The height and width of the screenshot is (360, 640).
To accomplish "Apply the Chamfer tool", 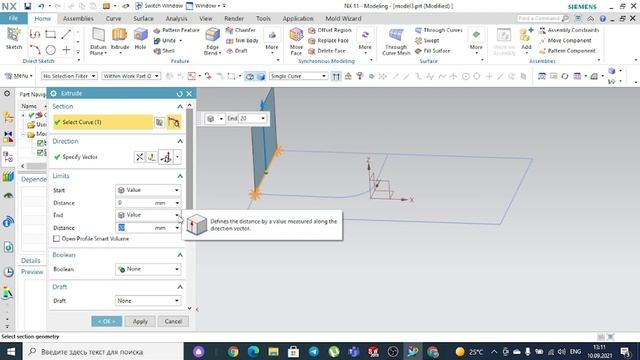I will click(x=240, y=30).
